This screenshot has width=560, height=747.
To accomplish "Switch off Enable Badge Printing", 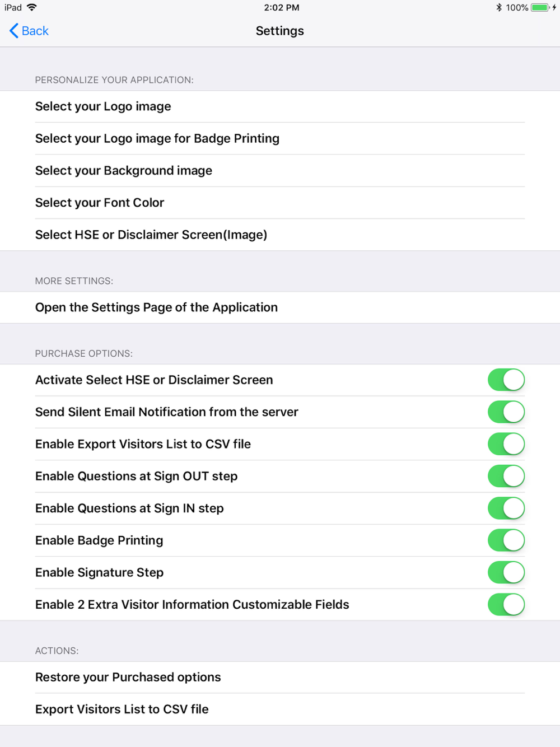I will 506,540.
